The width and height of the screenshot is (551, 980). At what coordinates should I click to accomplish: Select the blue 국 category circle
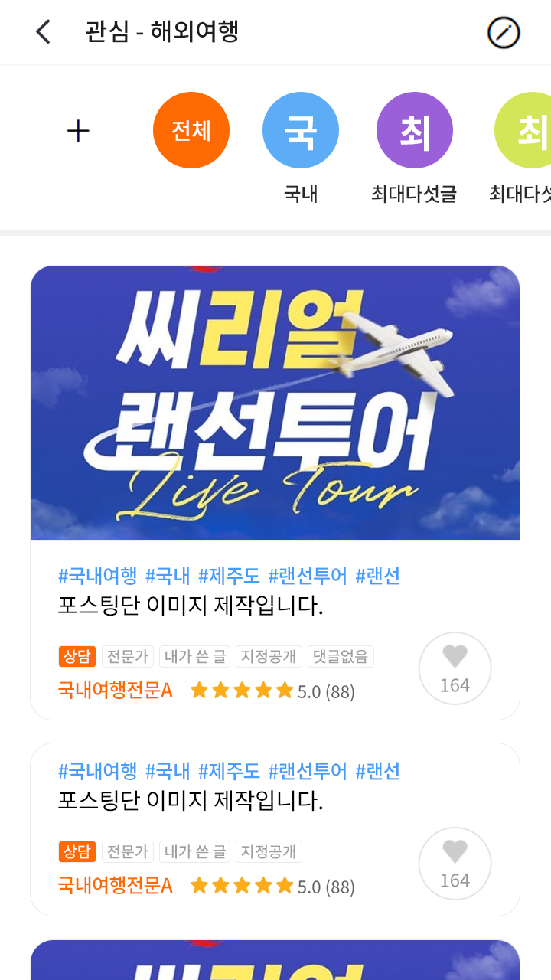click(x=301, y=130)
